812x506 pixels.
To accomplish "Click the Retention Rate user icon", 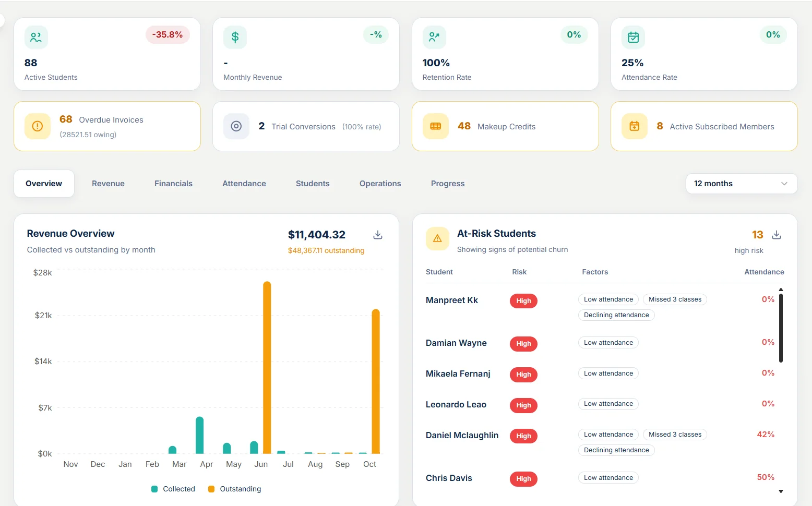I will click(434, 38).
